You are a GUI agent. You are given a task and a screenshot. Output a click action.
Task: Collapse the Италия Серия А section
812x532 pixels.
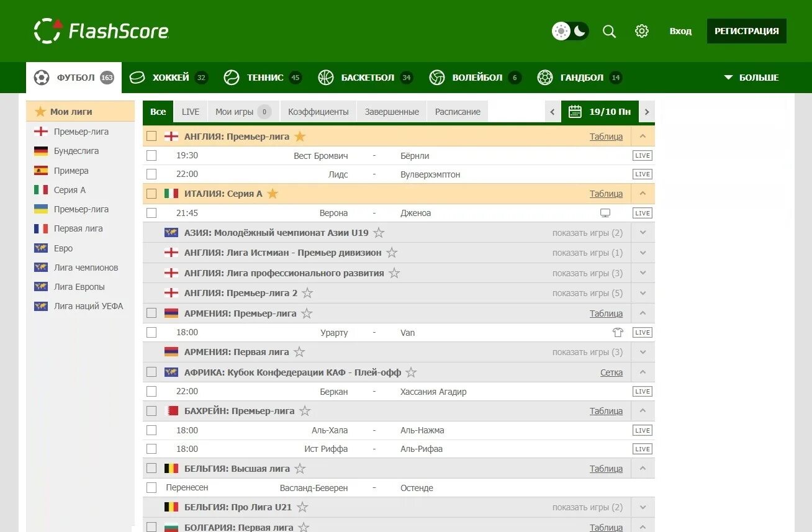coord(643,194)
